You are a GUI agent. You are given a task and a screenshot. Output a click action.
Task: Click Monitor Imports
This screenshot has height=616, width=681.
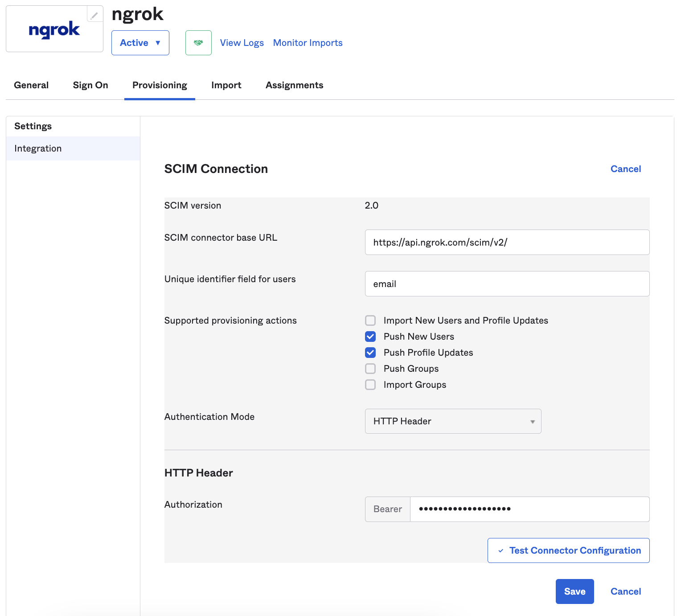(308, 42)
